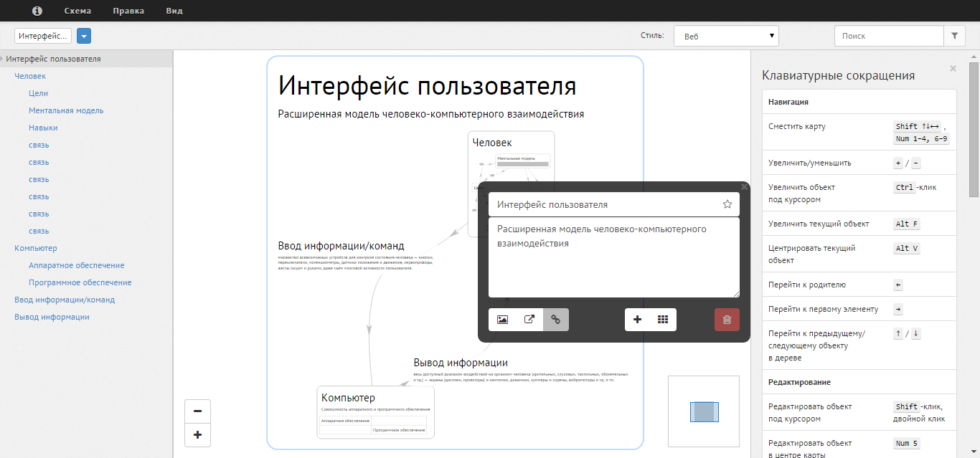Collapse the Интерфейс пользователя tree arrow
Screen dimensions: 980x458
pos(2,59)
